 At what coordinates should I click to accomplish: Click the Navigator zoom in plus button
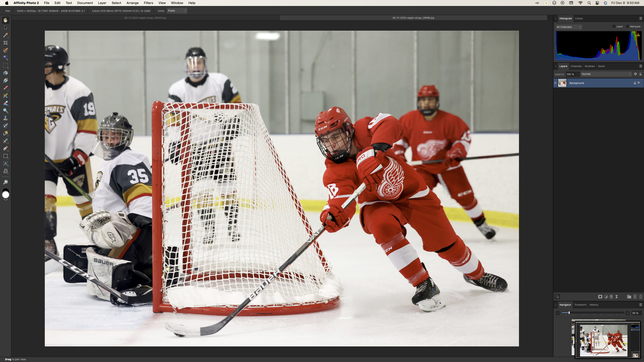coord(628,313)
